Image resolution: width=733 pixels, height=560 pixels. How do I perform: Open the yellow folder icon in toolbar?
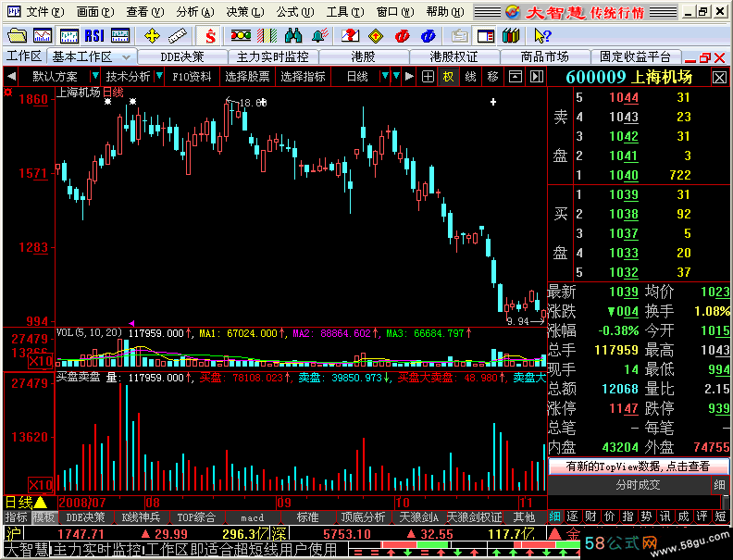point(18,35)
